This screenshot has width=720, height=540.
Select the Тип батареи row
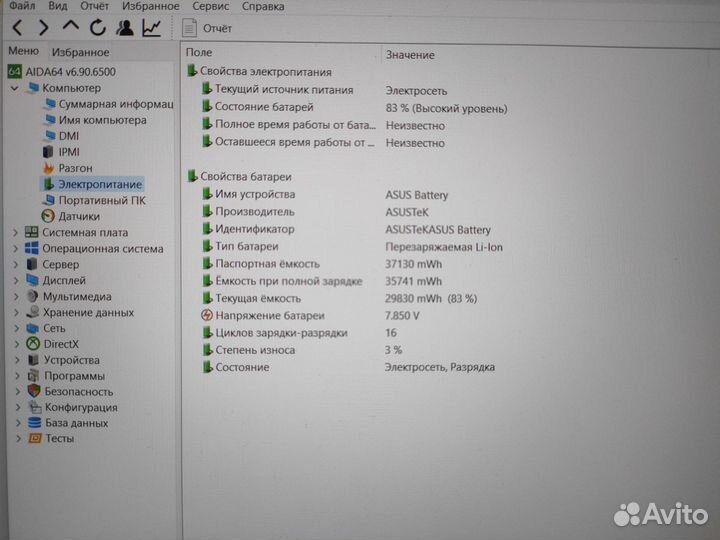[352, 247]
